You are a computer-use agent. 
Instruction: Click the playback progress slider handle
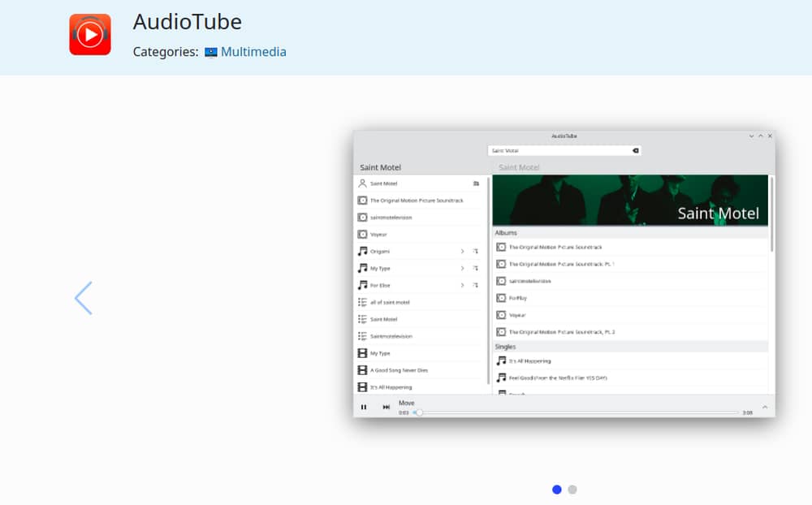419,412
